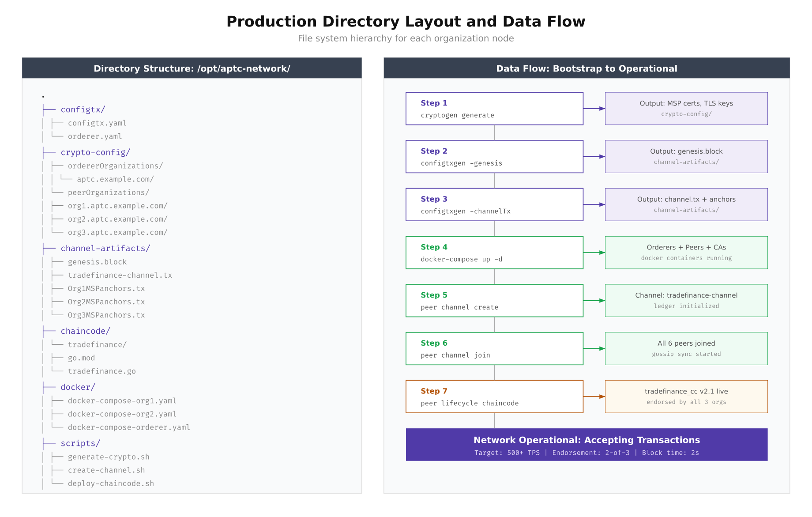Open the deploy-chaincode.sh script entry
The width and height of the screenshot is (812, 517).
(111, 483)
